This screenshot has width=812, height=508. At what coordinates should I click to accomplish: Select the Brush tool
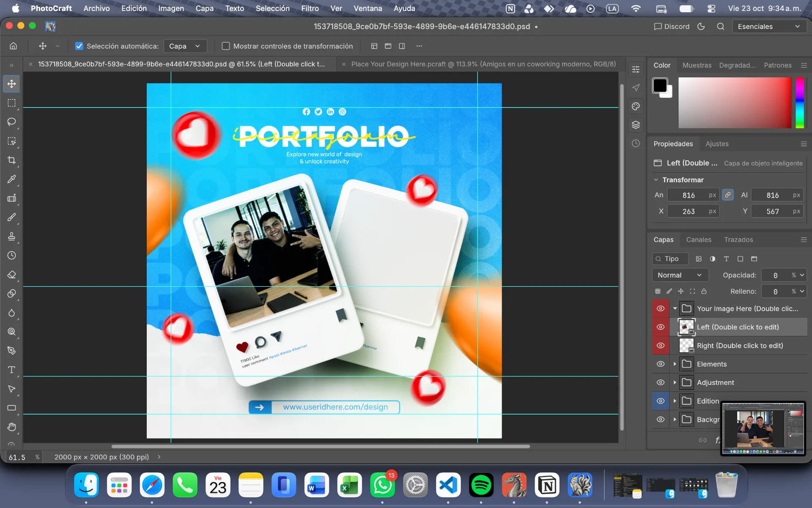[x=12, y=217]
